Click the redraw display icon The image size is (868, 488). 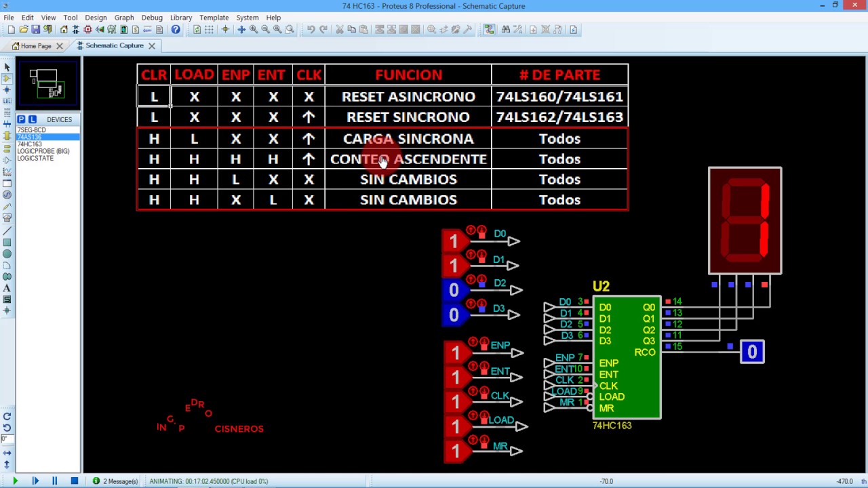click(x=197, y=30)
